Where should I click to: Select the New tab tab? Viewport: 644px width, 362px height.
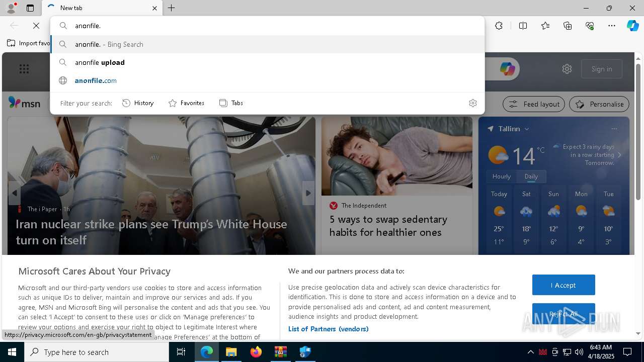(x=103, y=8)
